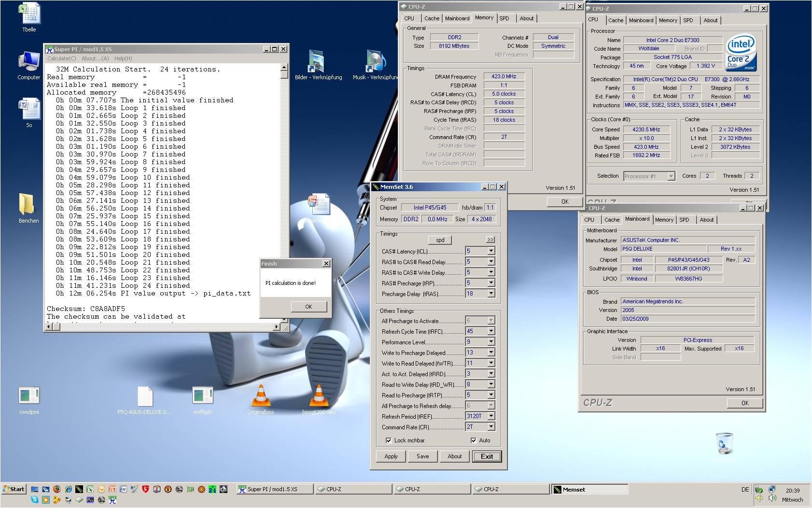This screenshot has width=812, height=508.
Task: Click the orange info quick launch icon
Action: click(168, 489)
